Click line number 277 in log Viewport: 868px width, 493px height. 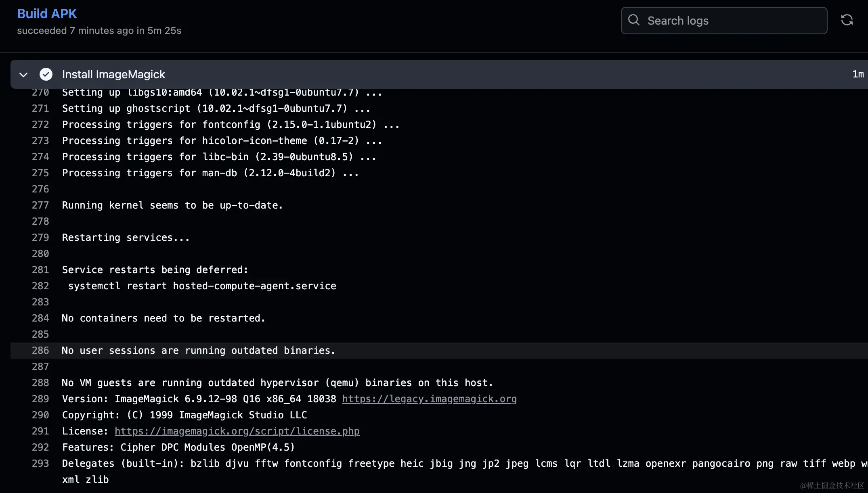pos(40,205)
